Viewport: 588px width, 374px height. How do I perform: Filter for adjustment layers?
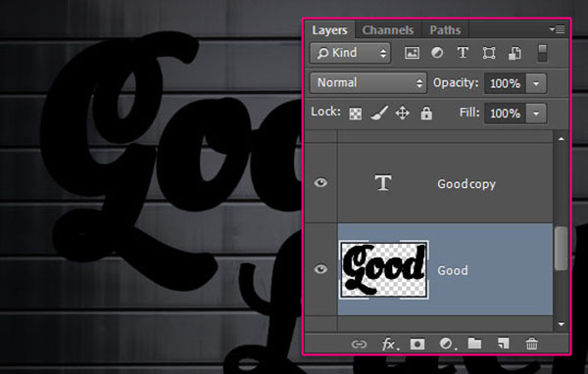click(x=437, y=53)
